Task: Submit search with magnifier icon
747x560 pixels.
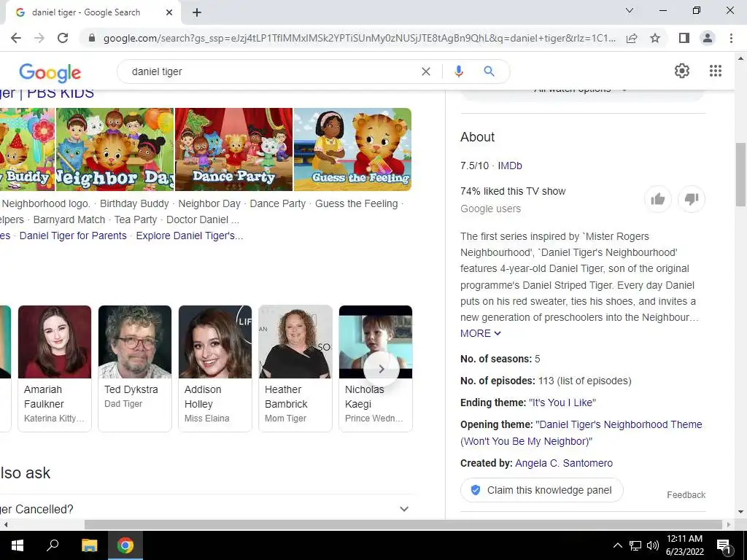Action: pyautogui.click(x=489, y=71)
